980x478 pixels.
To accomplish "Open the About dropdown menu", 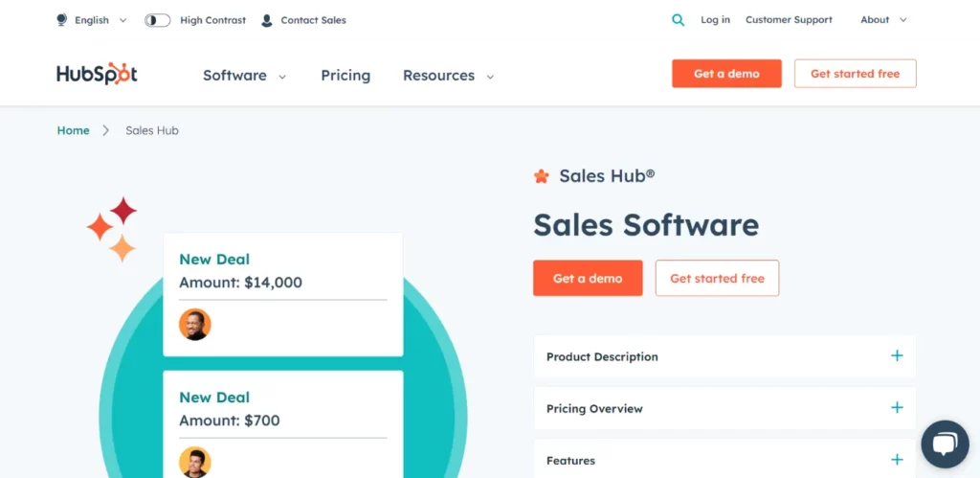I will tap(883, 20).
